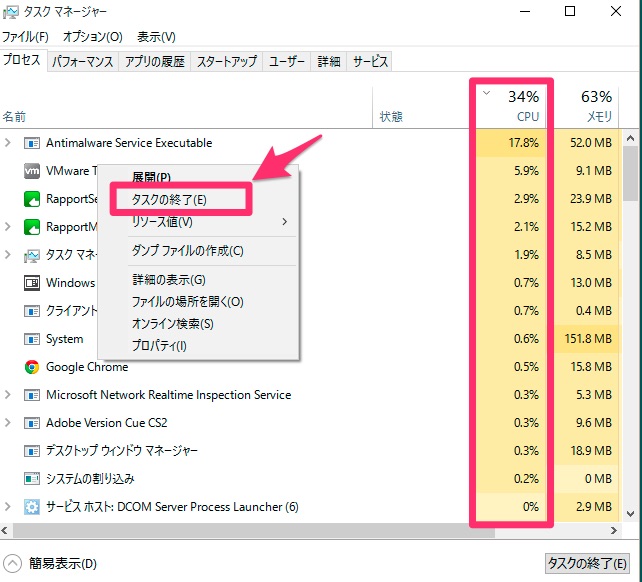Open the リソース値(V) submenu arrow
Image resolution: width=642 pixels, height=582 pixels.
pyautogui.click(x=284, y=222)
